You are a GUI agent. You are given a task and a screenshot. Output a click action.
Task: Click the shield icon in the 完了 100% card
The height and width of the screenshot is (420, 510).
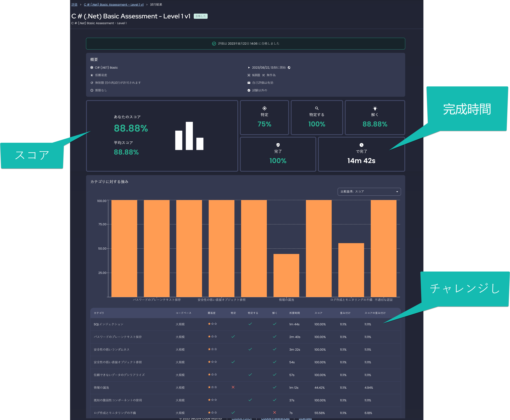(x=278, y=145)
